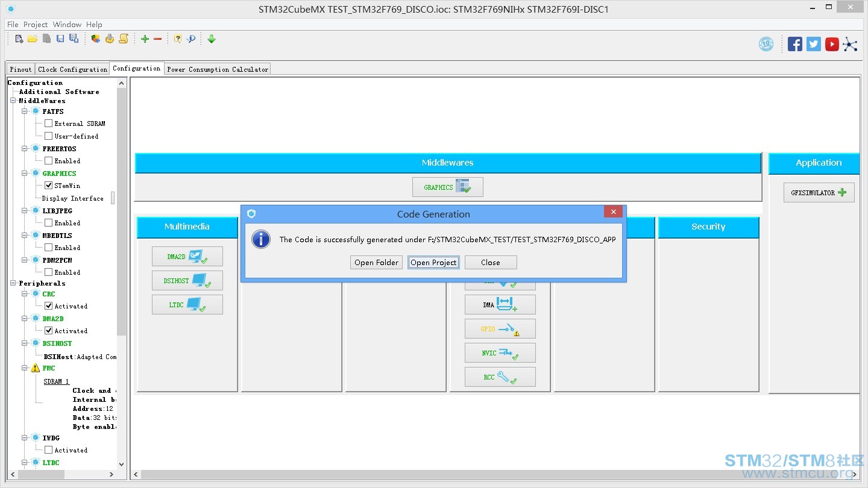
Task: Activate IWDG checkbox
Action: coord(49,449)
